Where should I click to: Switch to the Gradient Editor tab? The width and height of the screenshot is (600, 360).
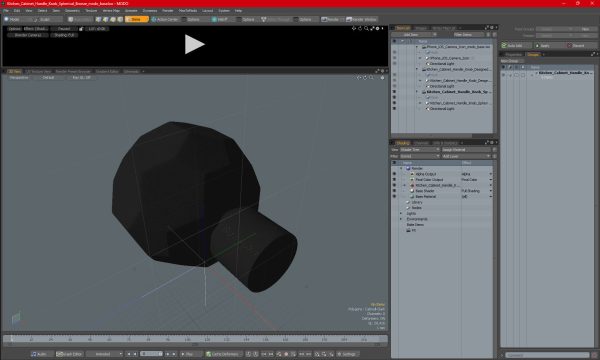click(x=107, y=72)
